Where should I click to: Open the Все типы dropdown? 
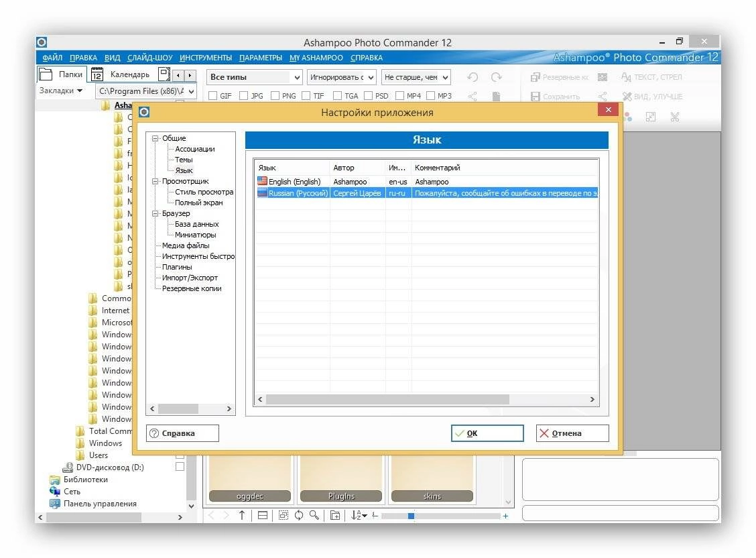coord(255,77)
